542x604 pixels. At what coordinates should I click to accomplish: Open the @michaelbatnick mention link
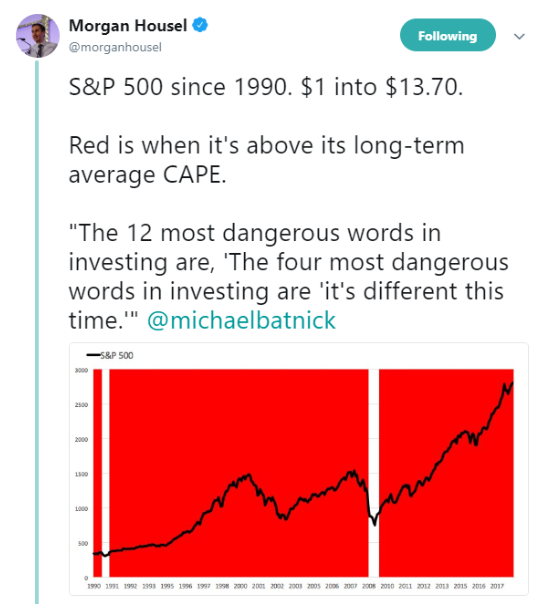tap(242, 320)
